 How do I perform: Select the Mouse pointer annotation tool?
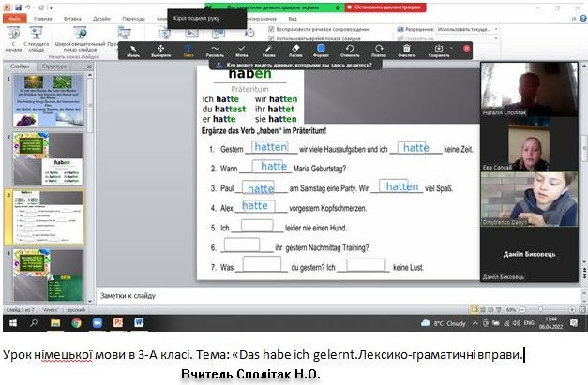click(x=135, y=50)
